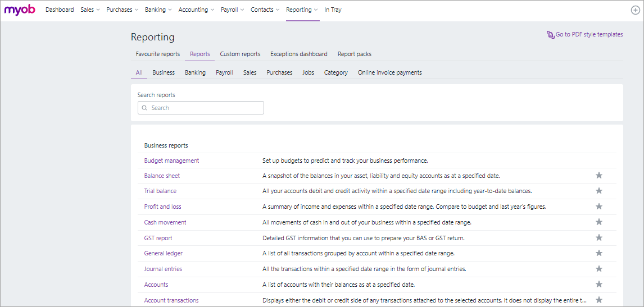Image resolution: width=644 pixels, height=307 pixels.
Task: Click the star next to Accounts report
Action: pyautogui.click(x=599, y=285)
